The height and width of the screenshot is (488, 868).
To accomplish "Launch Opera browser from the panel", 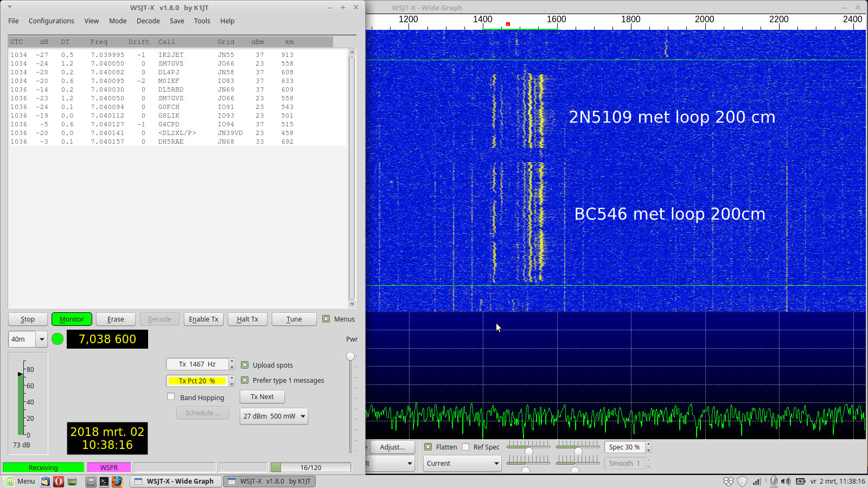I will coord(59,481).
